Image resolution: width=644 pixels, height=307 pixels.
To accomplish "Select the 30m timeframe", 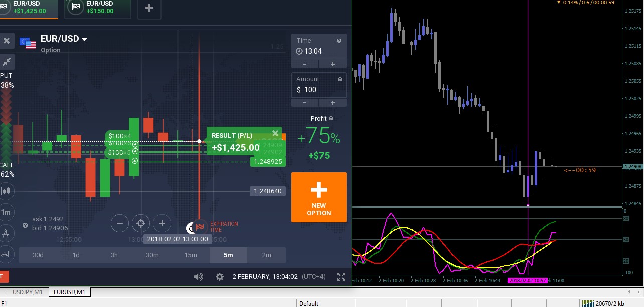I will coord(152,255).
